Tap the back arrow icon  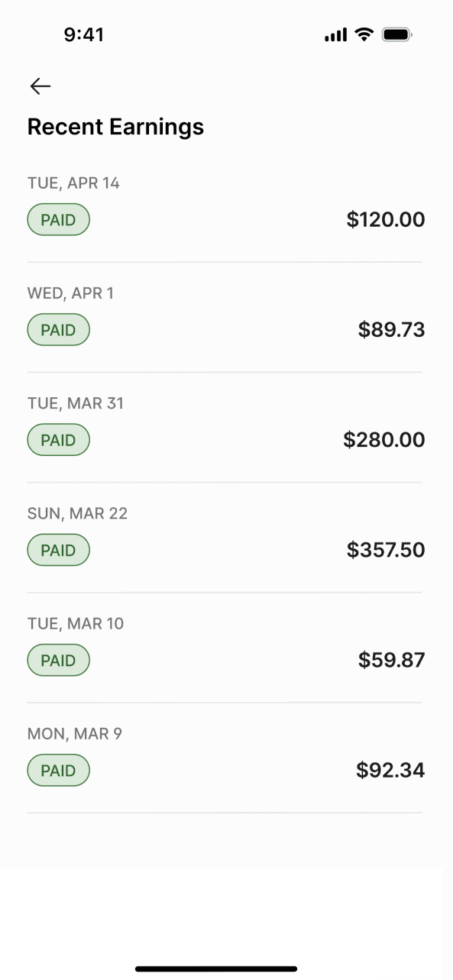pos(40,86)
